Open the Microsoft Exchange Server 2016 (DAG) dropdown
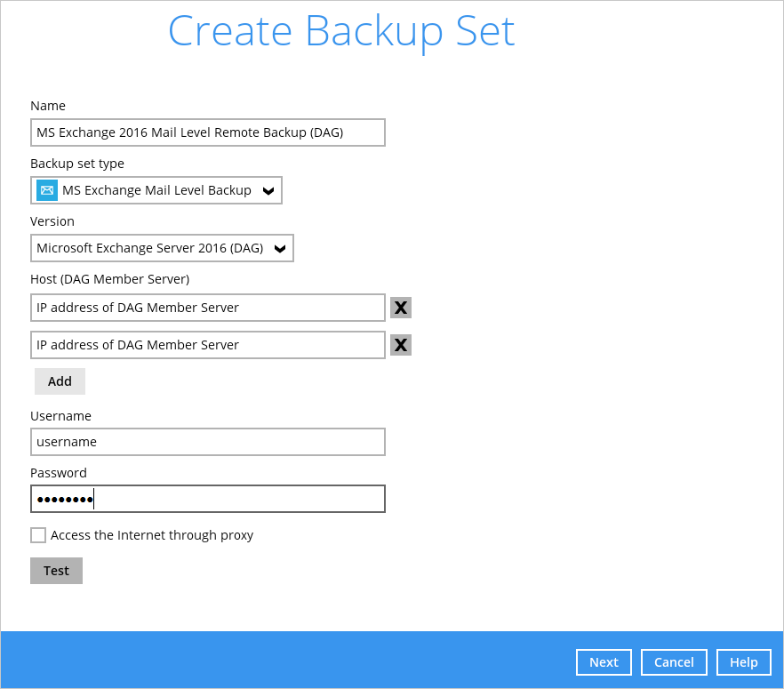Image resolution: width=784 pixels, height=689 pixels. tap(162, 248)
